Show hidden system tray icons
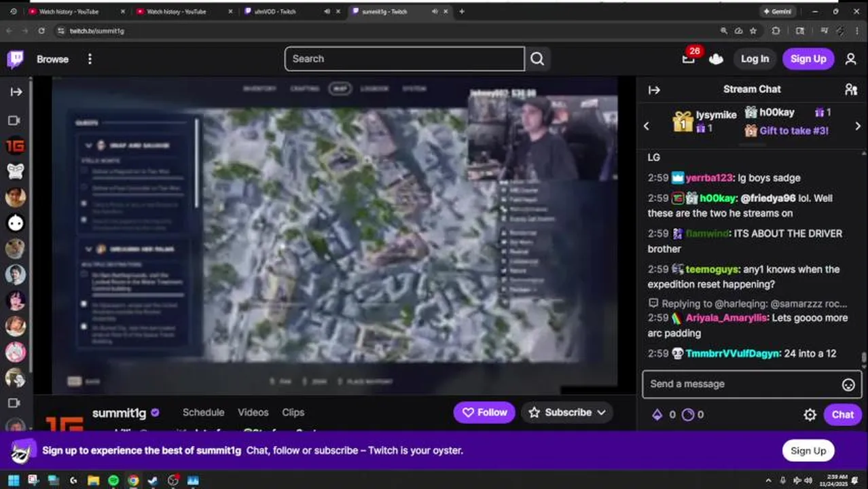The width and height of the screenshot is (868, 489). point(768,481)
